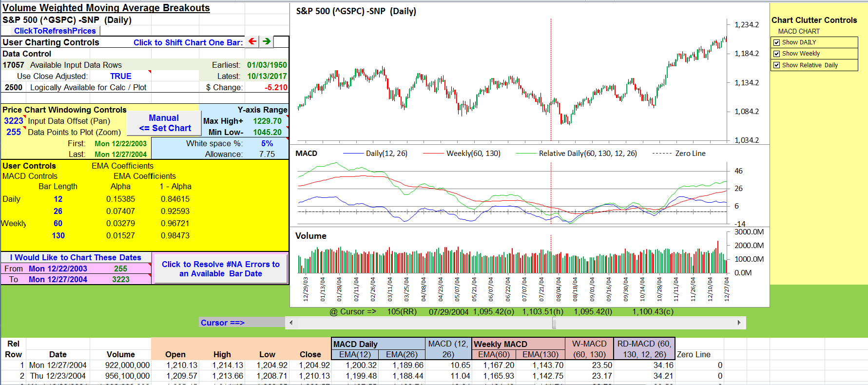The image size is (868, 385).
Task: Select the Daily bar length 26 cell
Action: pos(58,211)
